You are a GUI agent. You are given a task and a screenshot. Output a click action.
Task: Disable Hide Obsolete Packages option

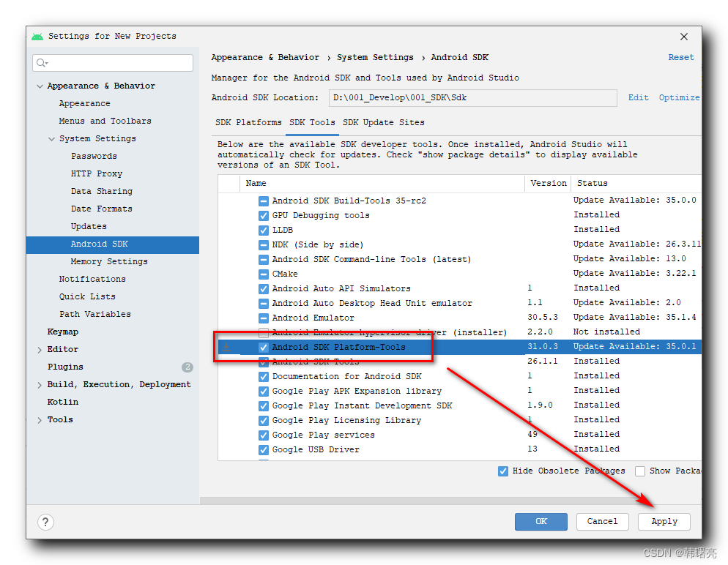point(503,471)
